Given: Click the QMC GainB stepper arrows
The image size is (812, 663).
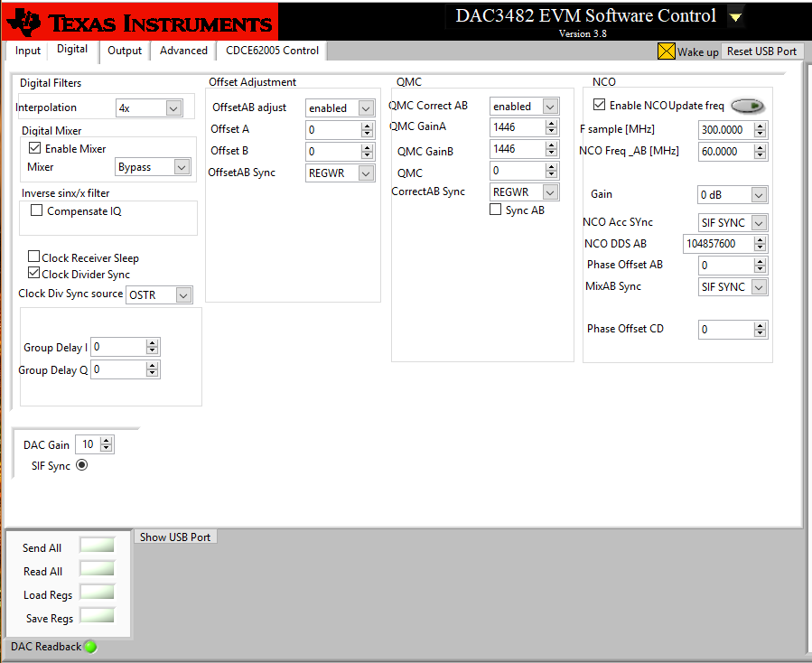Looking at the screenshot, I should pos(552,149).
